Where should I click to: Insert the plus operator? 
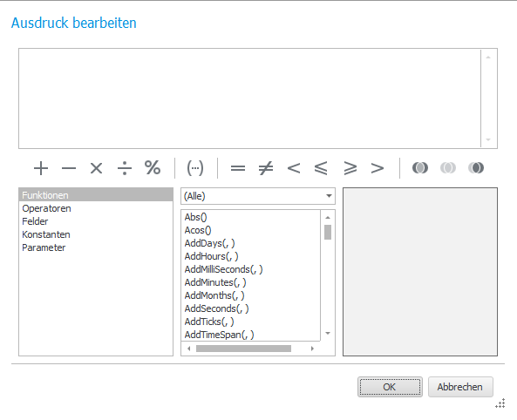click(x=41, y=168)
